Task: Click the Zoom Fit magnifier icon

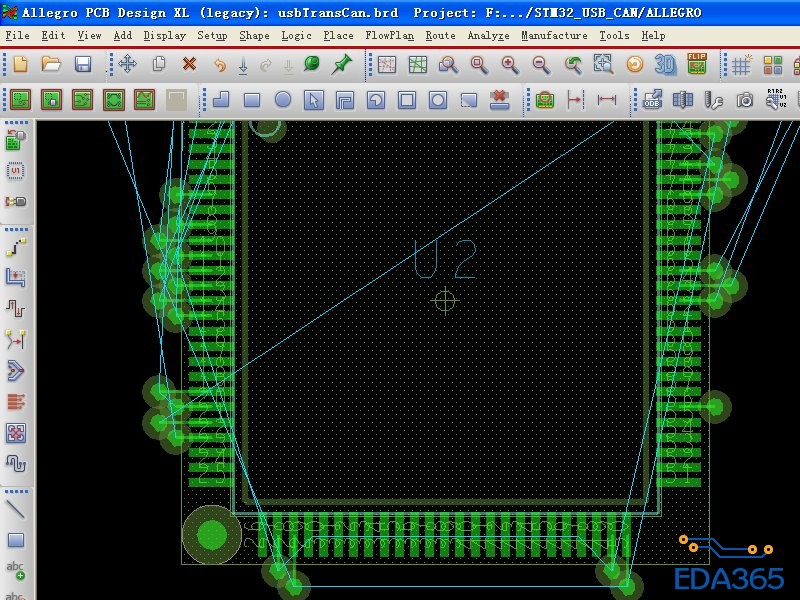Action: click(479, 65)
